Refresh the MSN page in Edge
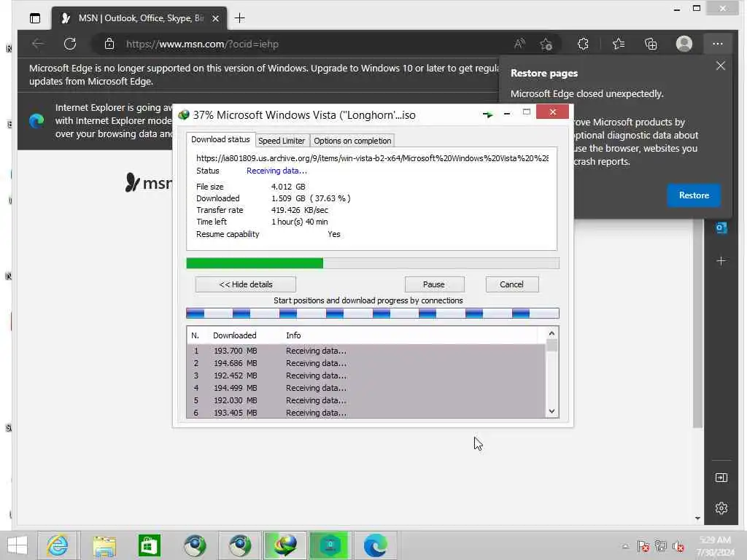This screenshot has width=747, height=560. 70,44
